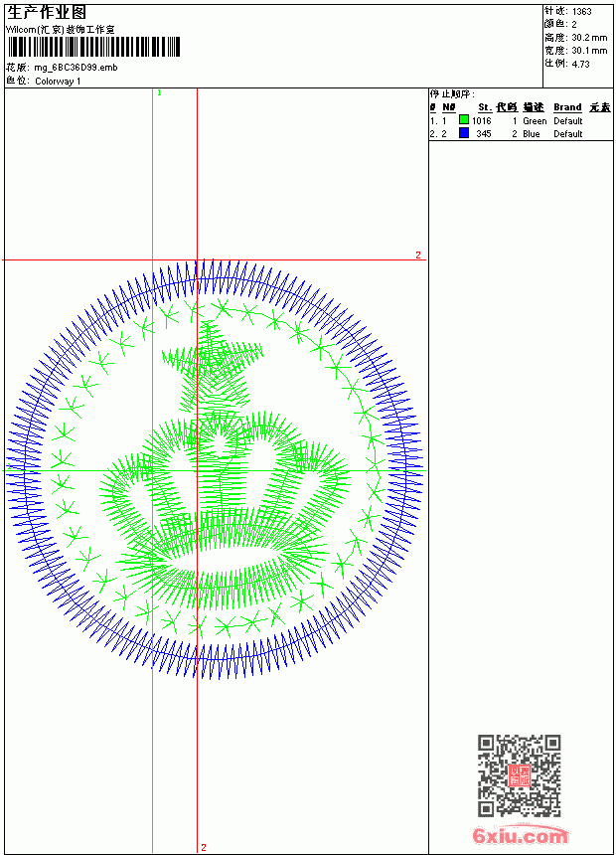Click the blue zigzag circular border

click(x=214, y=469)
